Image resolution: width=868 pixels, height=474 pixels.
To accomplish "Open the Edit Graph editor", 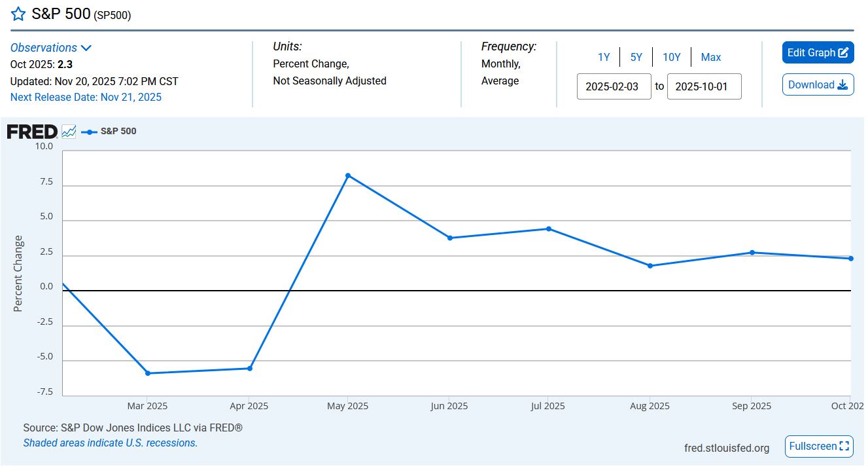I will point(818,53).
